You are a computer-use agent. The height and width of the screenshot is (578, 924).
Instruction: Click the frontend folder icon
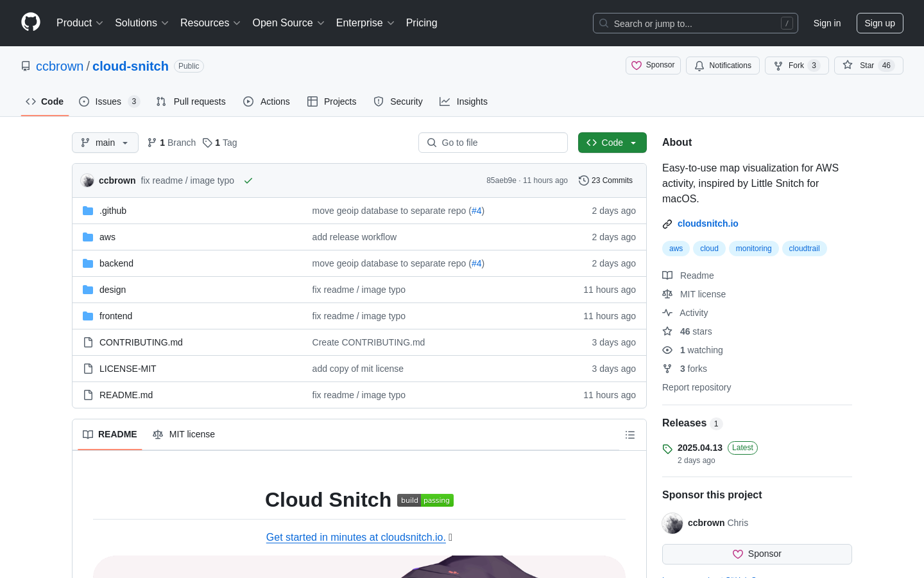(x=88, y=316)
